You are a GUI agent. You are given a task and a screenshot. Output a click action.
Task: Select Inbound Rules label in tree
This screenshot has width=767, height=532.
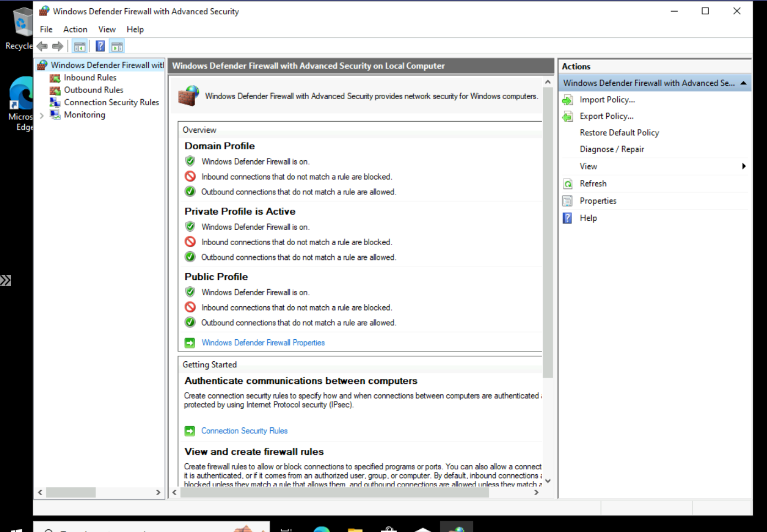click(x=90, y=78)
